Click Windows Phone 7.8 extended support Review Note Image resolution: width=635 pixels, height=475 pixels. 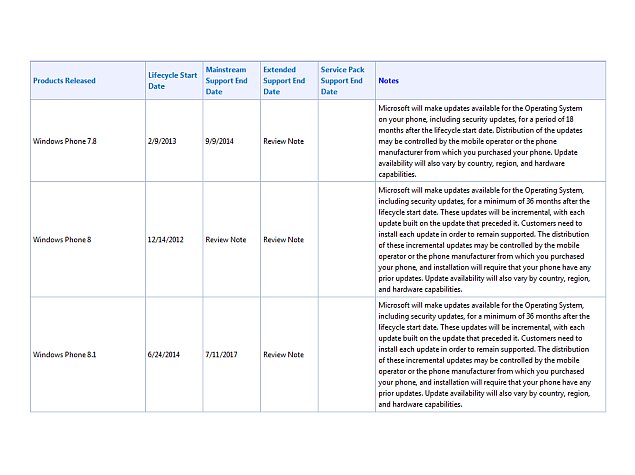283,141
